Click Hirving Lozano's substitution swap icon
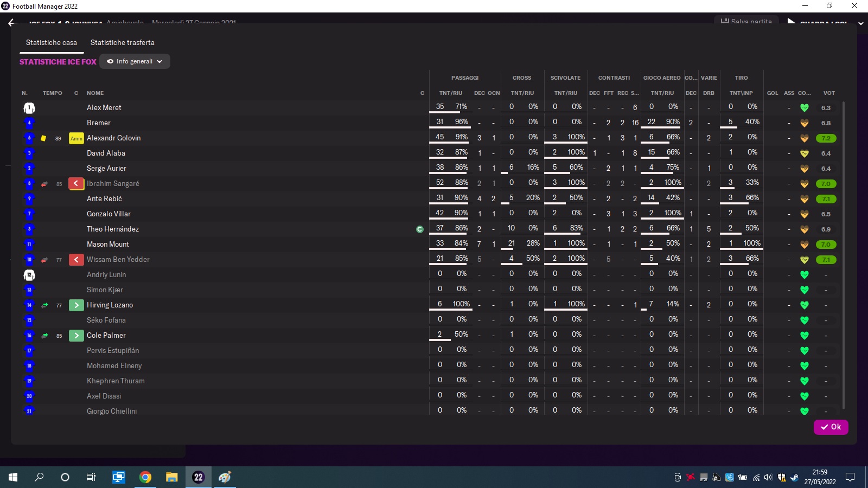This screenshot has height=488, width=868. click(x=44, y=305)
